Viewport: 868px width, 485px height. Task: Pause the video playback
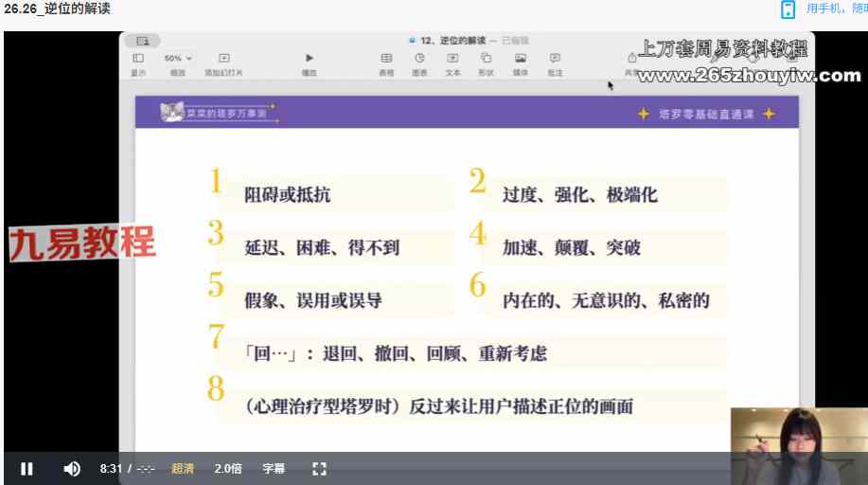click(27, 468)
